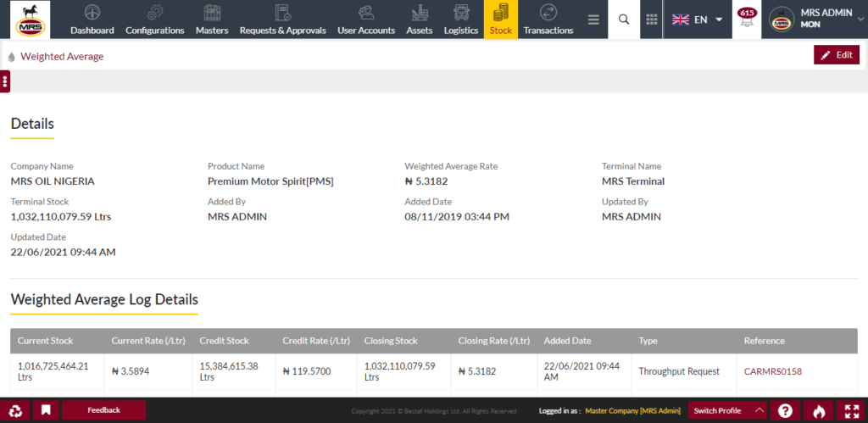The width and height of the screenshot is (868, 423).
Task: Click the Premium Motor Spirit[PMS] product name
Action: [x=270, y=181]
